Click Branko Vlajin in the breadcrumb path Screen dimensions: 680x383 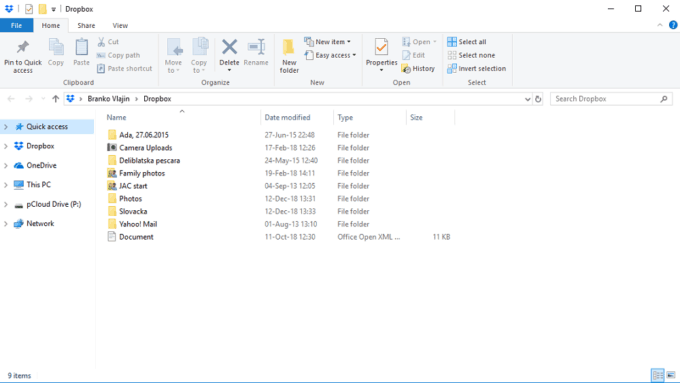(x=108, y=99)
